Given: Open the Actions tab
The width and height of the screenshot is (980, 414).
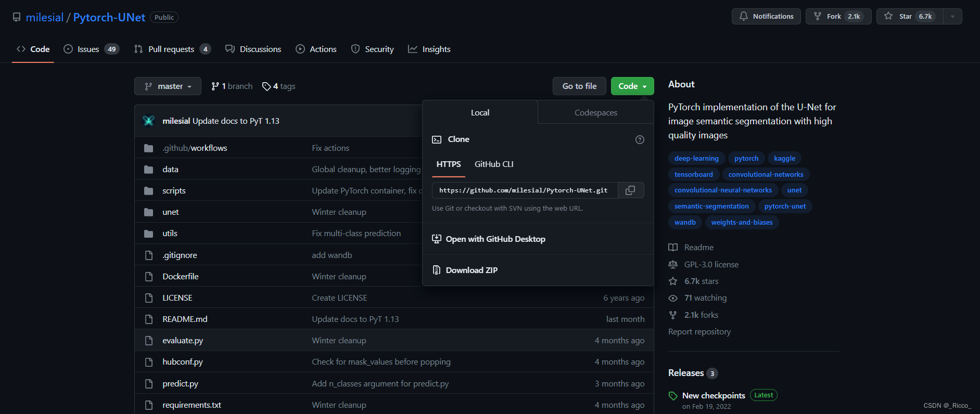Looking at the screenshot, I should pos(316,49).
